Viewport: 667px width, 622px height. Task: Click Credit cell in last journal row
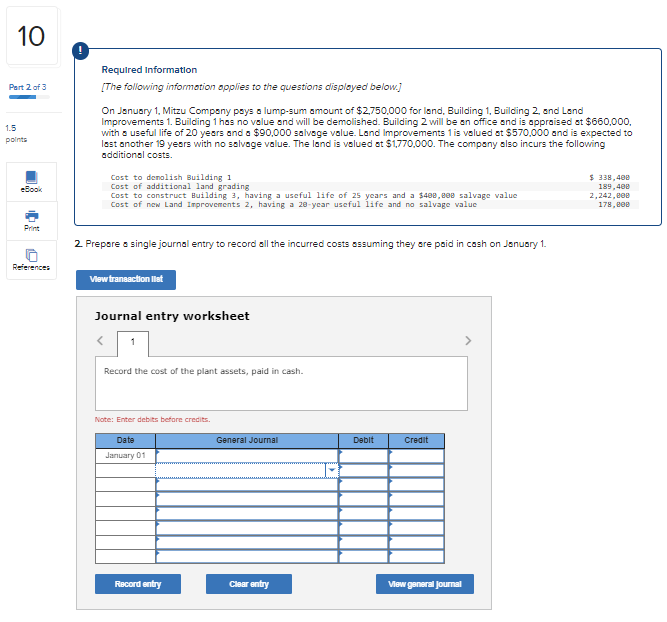(x=416, y=556)
